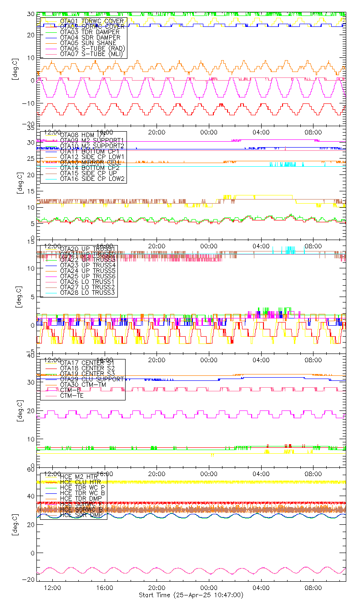Select the 'HCE TDR DMP' legend entry
The width and height of the screenshot is (364, 615).
81,498
